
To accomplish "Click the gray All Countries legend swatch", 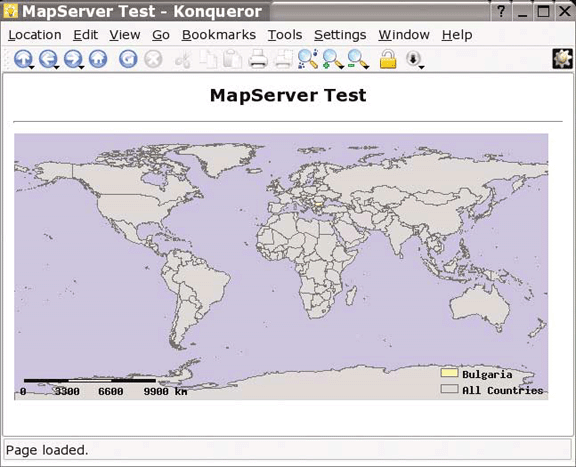I will [449, 389].
